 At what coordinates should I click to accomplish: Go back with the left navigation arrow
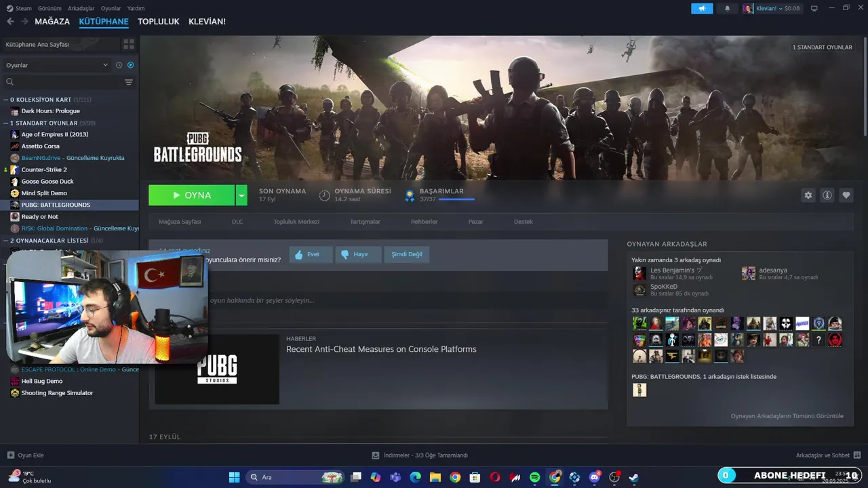(10, 22)
